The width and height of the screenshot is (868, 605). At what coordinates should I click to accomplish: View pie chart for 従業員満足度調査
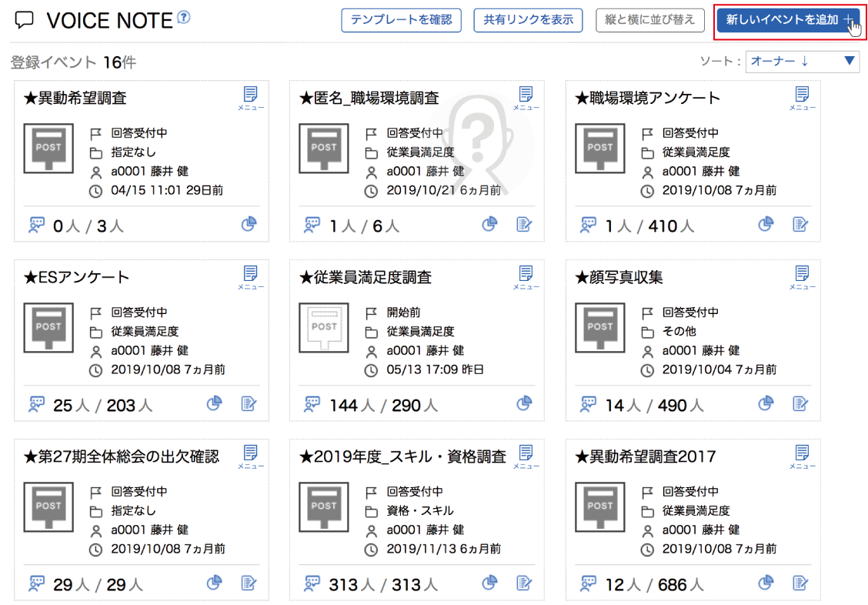click(x=525, y=403)
